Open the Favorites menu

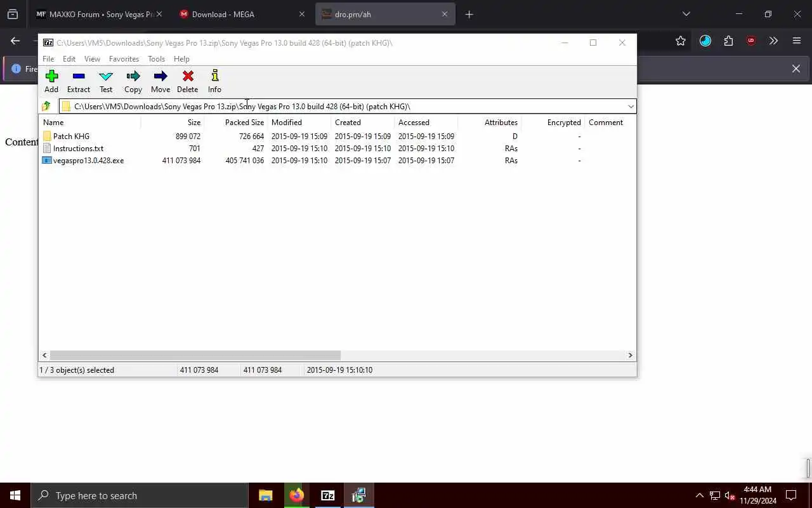pyautogui.click(x=124, y=58)
